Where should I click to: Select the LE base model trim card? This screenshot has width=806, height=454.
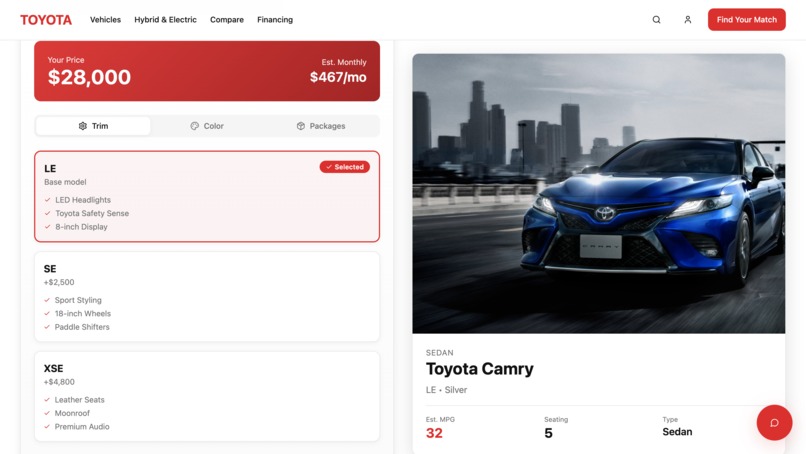(x=207, y=196)
